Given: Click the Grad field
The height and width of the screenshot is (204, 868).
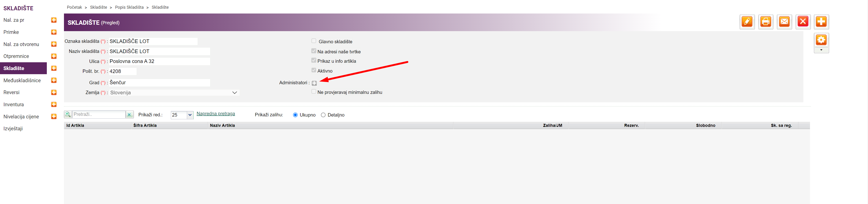Looking at the screenshot, I should pyautogui.click(x=159, y=83).
